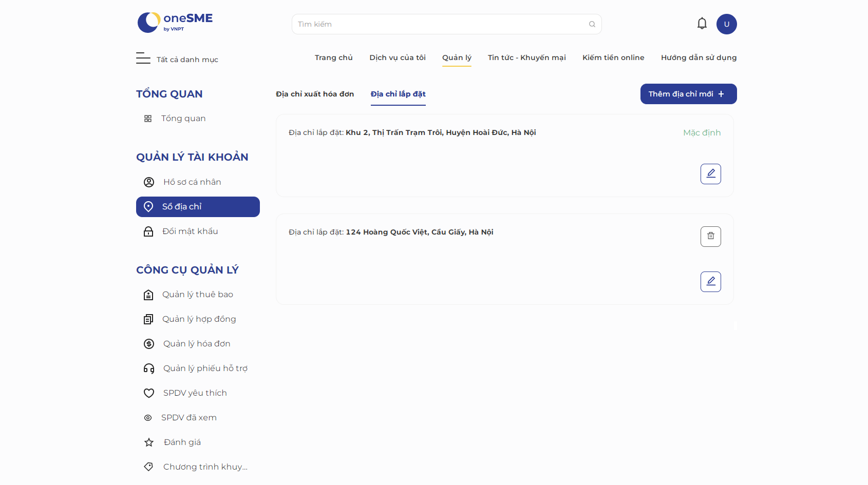Viewport: 868px width, 485px height.
Task: Focus the Tìm kiếm search field
Action: (x=442, y=24)
